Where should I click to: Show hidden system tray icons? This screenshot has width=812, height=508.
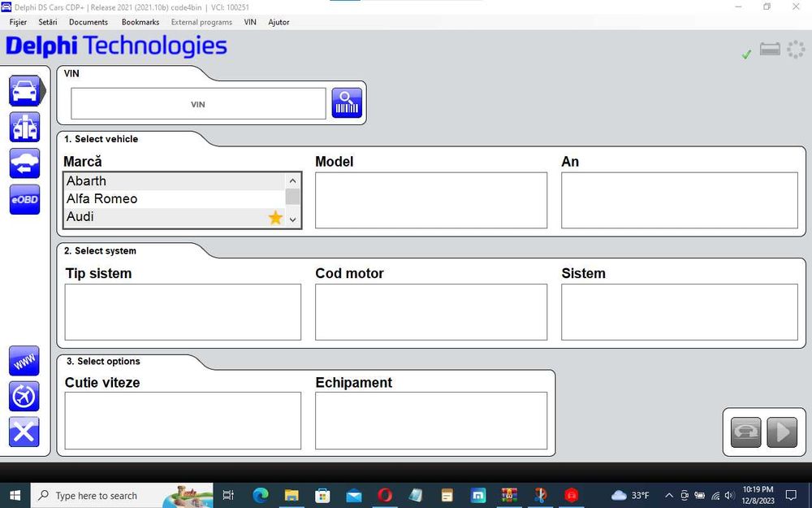coord(668,496)
